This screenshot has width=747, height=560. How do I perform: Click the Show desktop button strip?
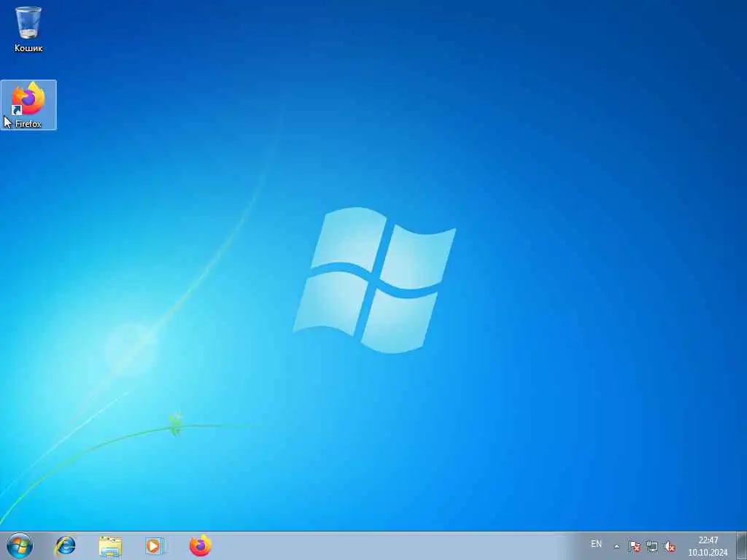pyautogui.click(x=742, y=545)
